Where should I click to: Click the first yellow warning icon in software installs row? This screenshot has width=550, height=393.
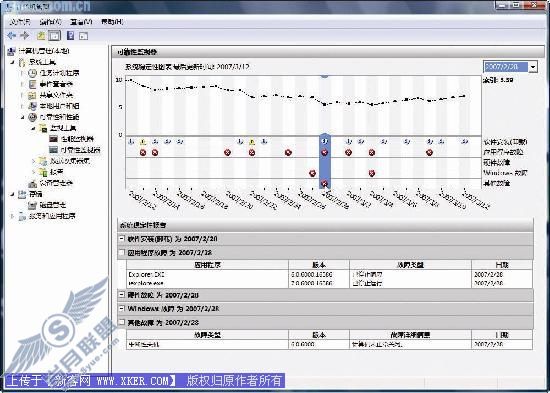click(x=143, y=142)
